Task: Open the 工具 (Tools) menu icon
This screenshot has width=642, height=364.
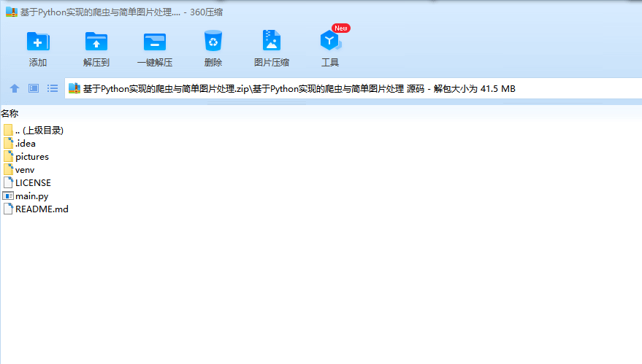Action: coord(330,41)
